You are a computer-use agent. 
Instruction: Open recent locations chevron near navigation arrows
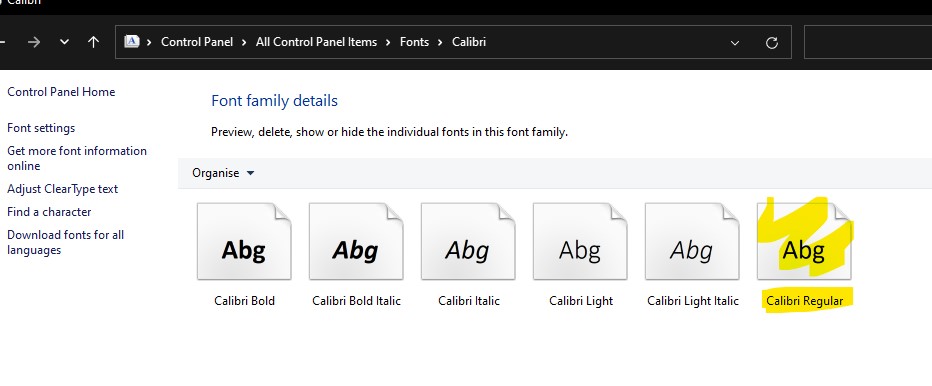pyautogui.click(x=64, y=42)
